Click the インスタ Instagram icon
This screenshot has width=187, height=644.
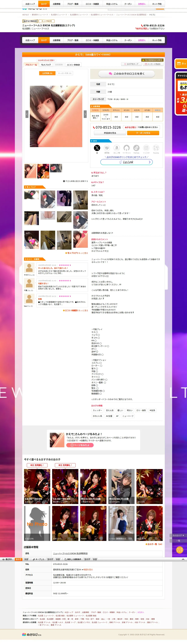point(146,148)
